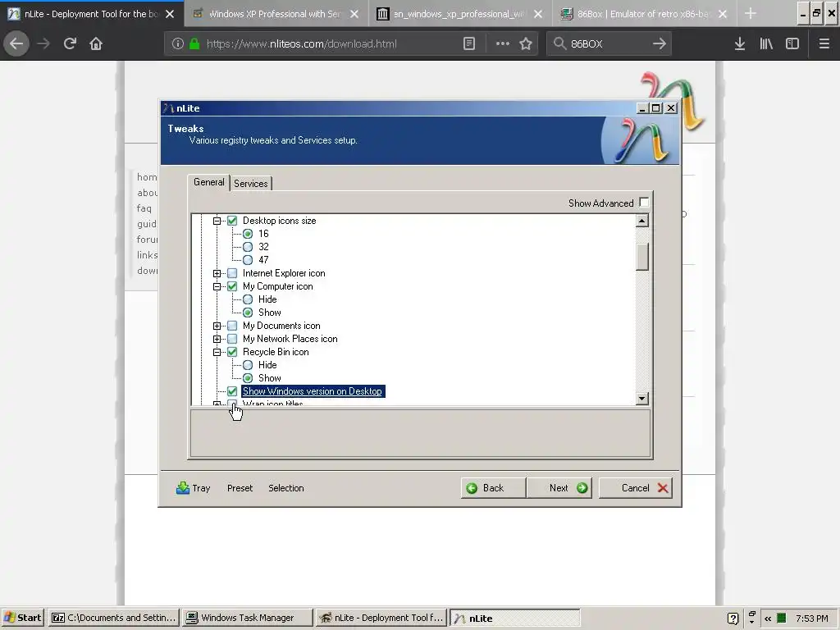Toggle the Show Advanced checkbox
Screen dimensions: 840x630
click(x=644, y=203)
